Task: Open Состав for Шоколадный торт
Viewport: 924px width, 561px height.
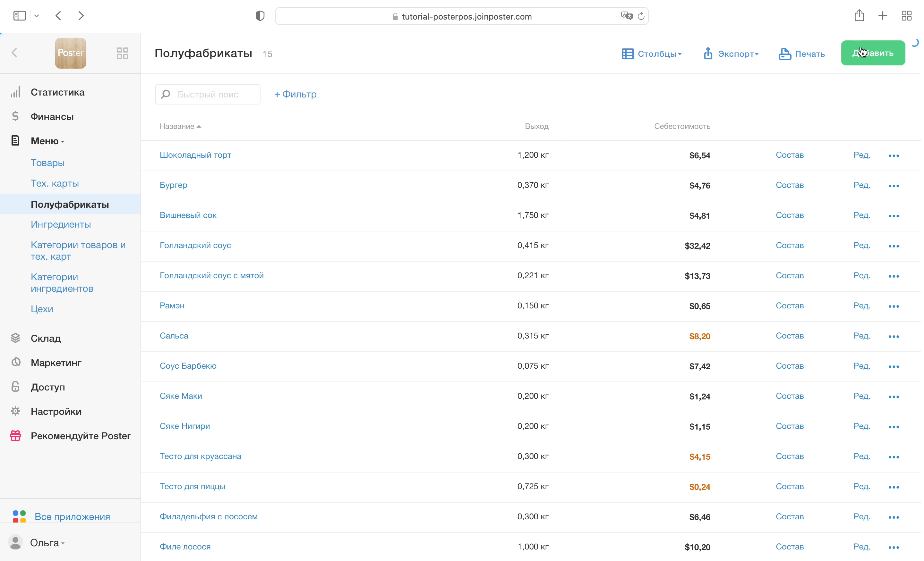Action: tap(789, 155)
